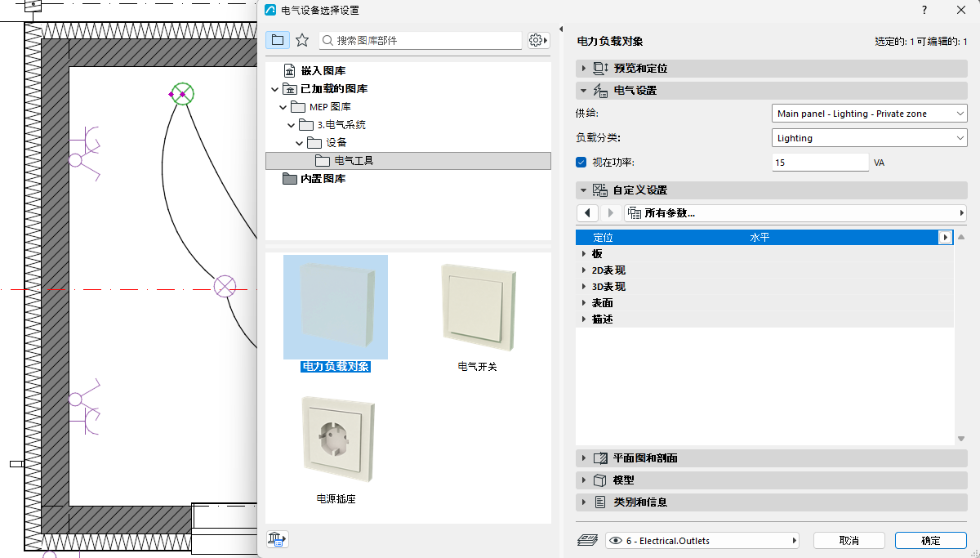The width and height of the screenshot is (980, 558).
Task: Choose the 电气开关 library part thumbnail
Action: 478,308
